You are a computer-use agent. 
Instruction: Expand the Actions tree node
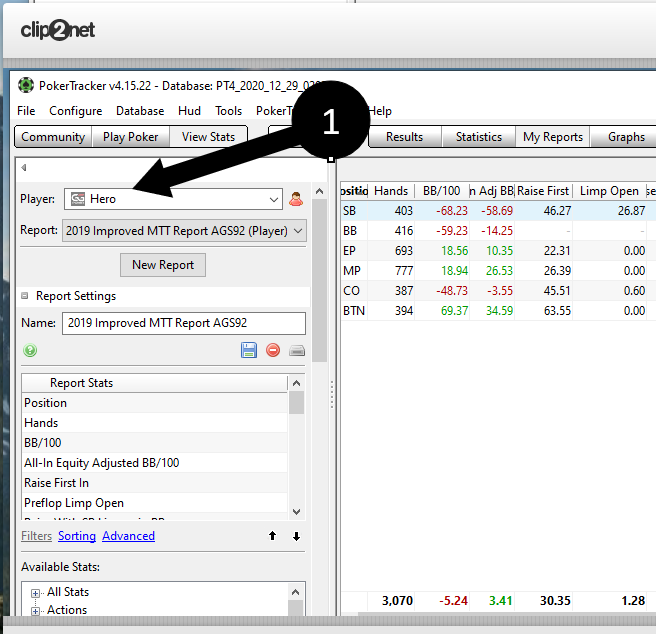tap(36, 611)
